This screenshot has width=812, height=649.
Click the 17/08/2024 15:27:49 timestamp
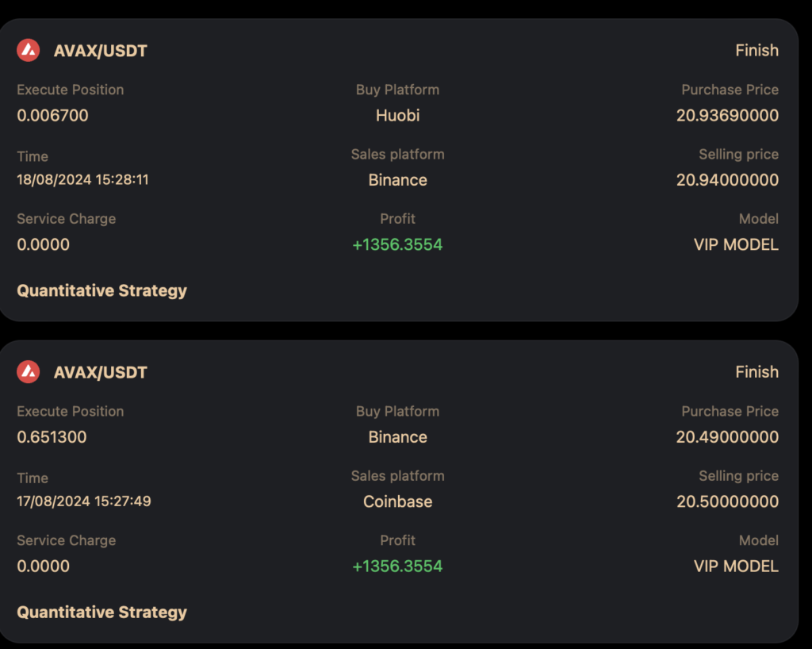[x=84, y=501]
